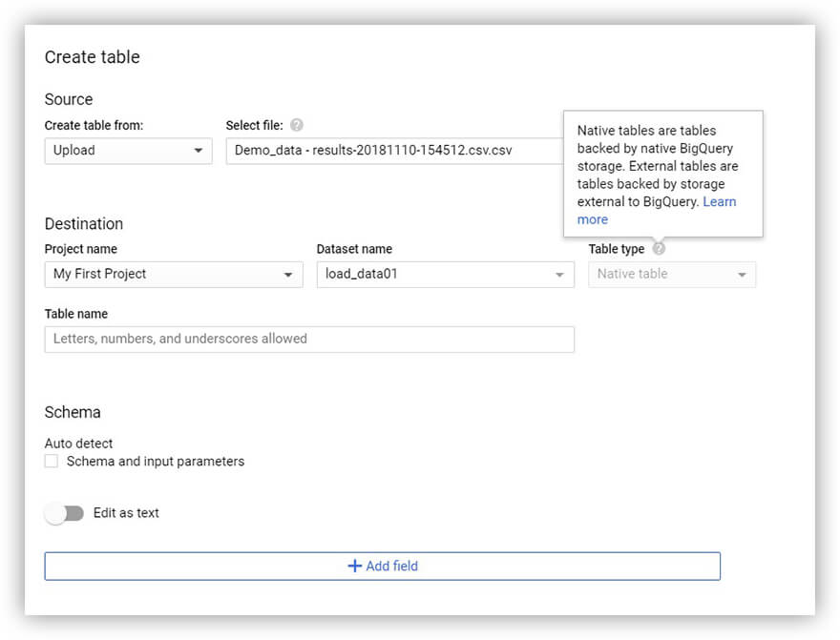This screenshot has height=640, width=840.
Task: Toggle the Edit as text switch
Action: (65, 514)
